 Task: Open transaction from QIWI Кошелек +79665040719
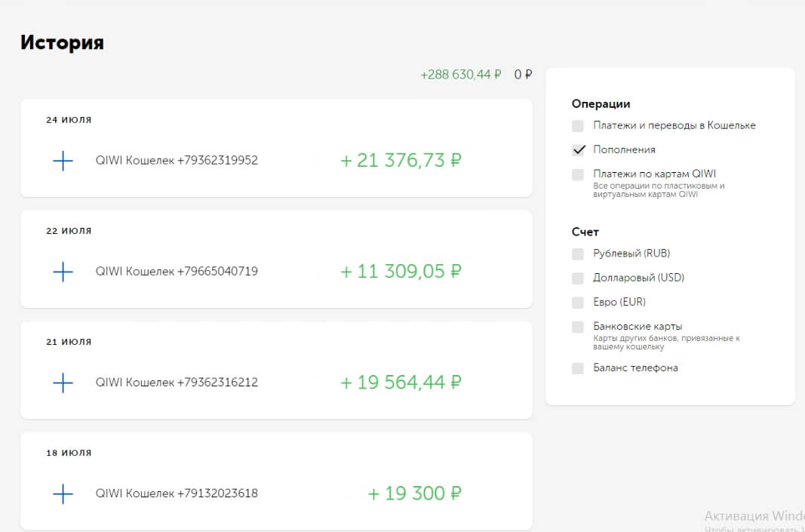177,272
